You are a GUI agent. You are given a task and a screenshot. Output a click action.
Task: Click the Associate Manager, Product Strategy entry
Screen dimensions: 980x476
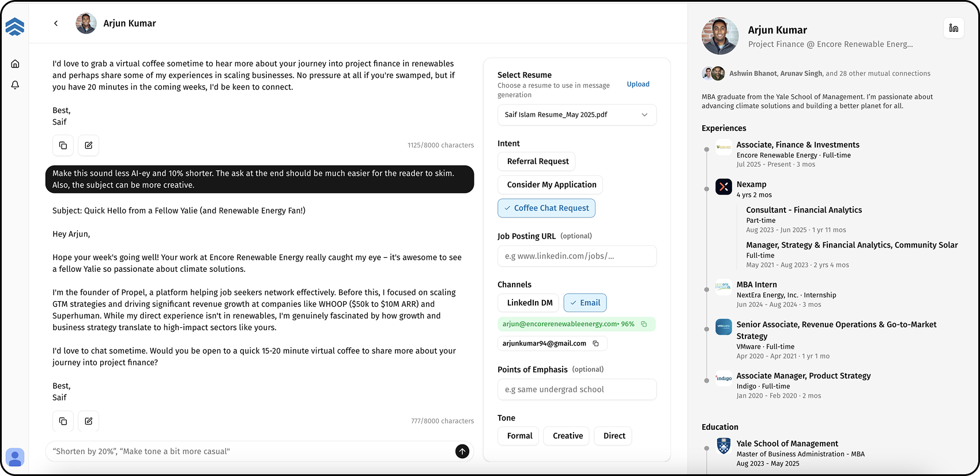[804, 376]
